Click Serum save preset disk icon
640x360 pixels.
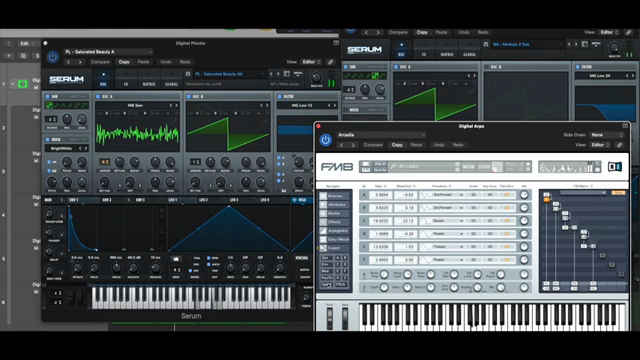(x=188, y=74)
